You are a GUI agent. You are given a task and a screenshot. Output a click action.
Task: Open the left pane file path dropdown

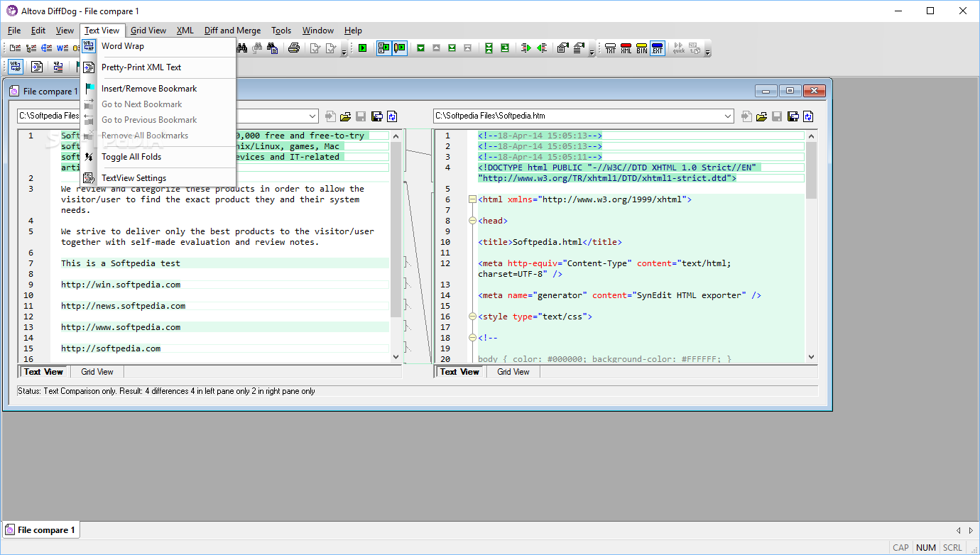[312, 116]
